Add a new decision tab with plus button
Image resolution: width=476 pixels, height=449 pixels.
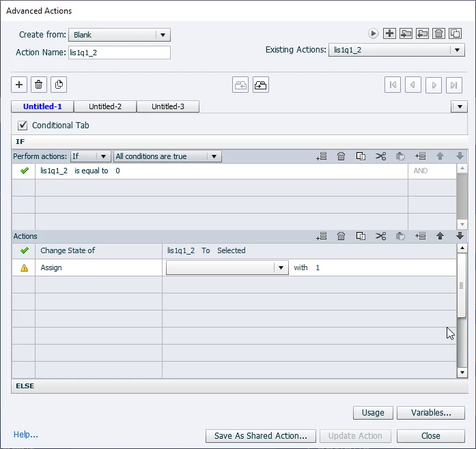click(19, 85)
